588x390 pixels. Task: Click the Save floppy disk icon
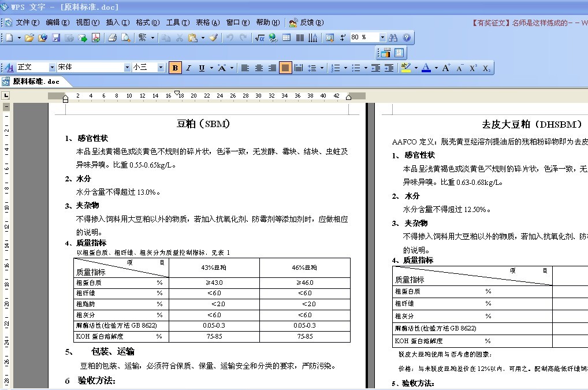tap(56, 38)
